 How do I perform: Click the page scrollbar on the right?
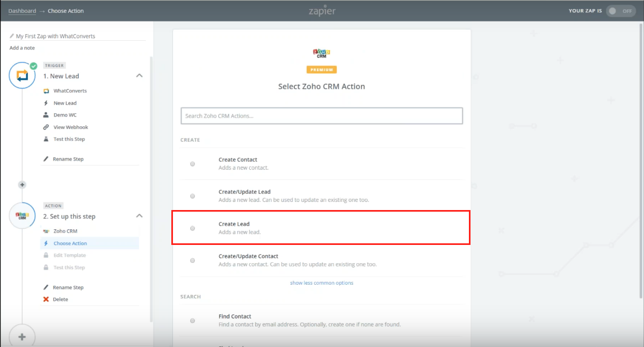click(641, 160)
